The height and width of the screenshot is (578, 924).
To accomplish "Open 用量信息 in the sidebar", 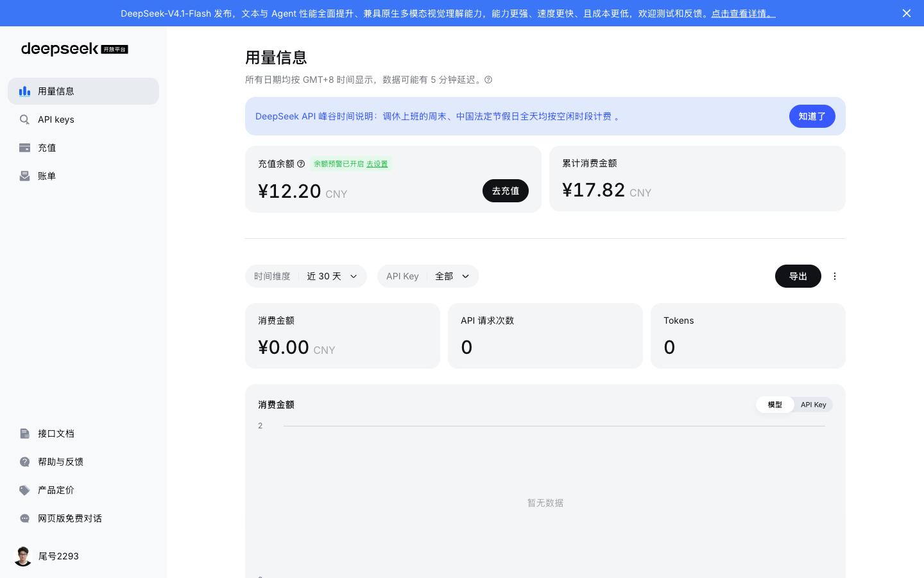I will coord(83,91).
